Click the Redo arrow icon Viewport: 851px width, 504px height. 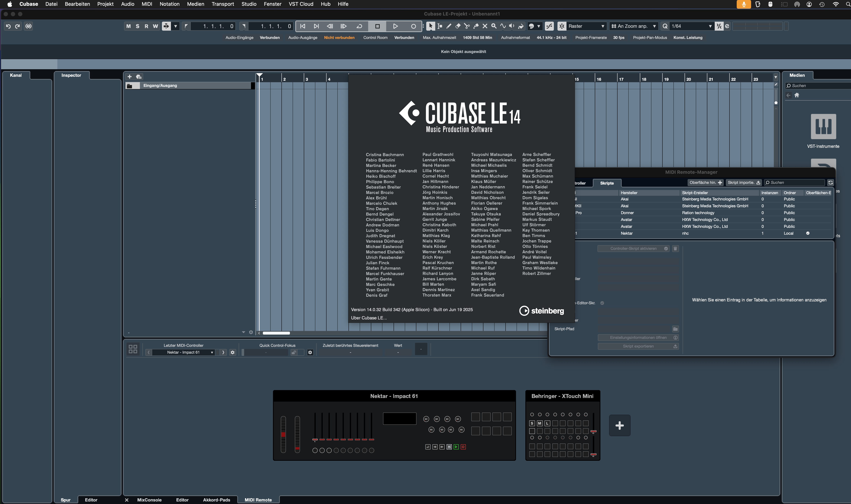(x=17, y=26)
